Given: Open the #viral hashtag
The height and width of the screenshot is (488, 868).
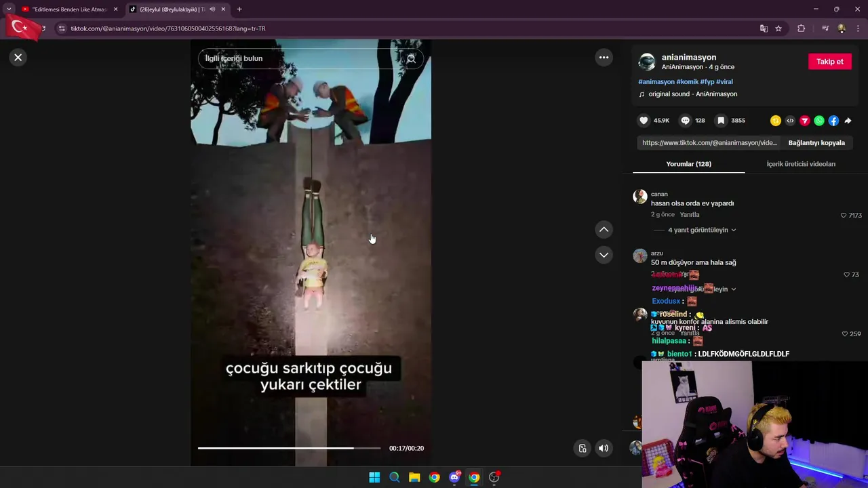Looking at the screenshot, I should click(724, 82).
